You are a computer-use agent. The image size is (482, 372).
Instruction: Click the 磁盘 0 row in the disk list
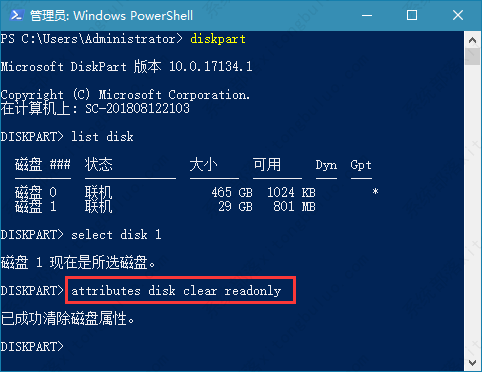click(197, 192)
